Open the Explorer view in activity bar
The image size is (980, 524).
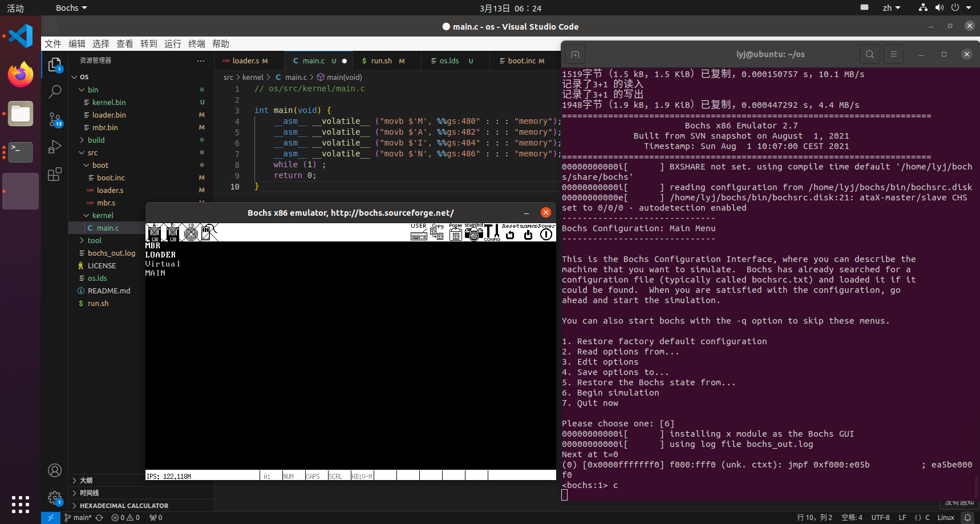(x=55, y=65)
